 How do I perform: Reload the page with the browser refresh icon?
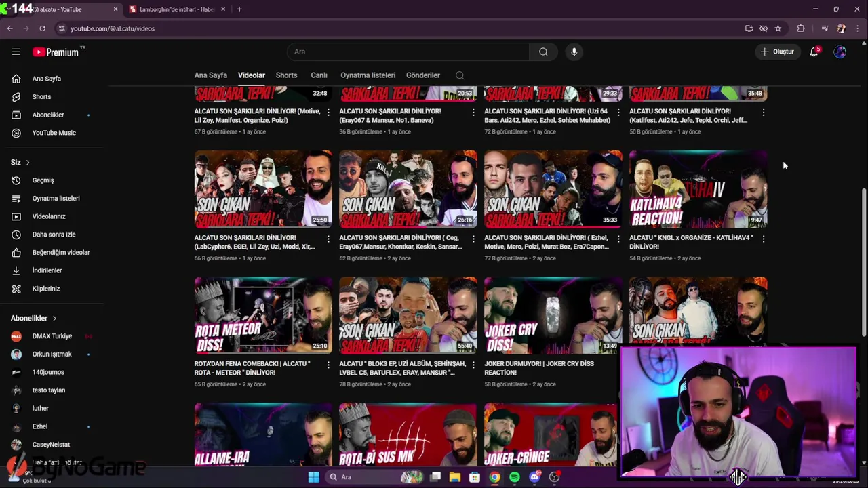42,28
